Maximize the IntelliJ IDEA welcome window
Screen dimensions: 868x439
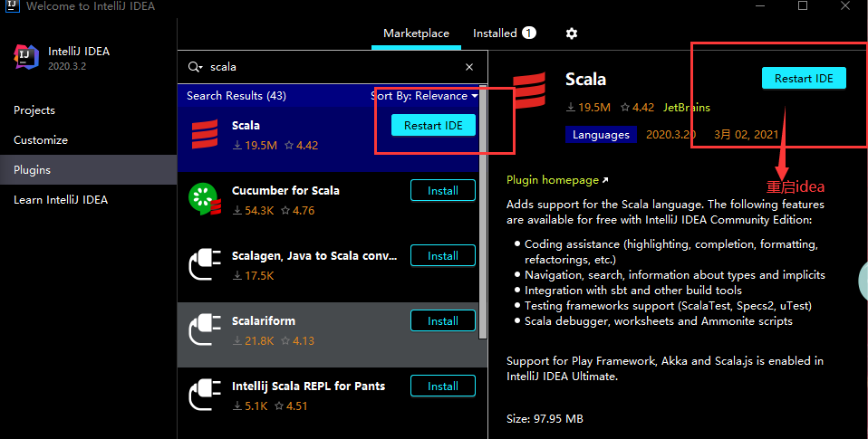coord(803,5)
